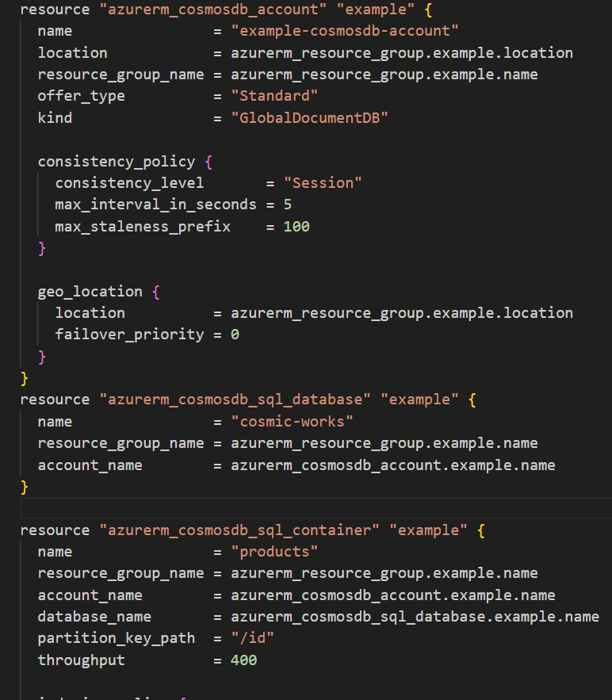
Task: Click the consistency_level attribute
Action: tap(129, 183)
